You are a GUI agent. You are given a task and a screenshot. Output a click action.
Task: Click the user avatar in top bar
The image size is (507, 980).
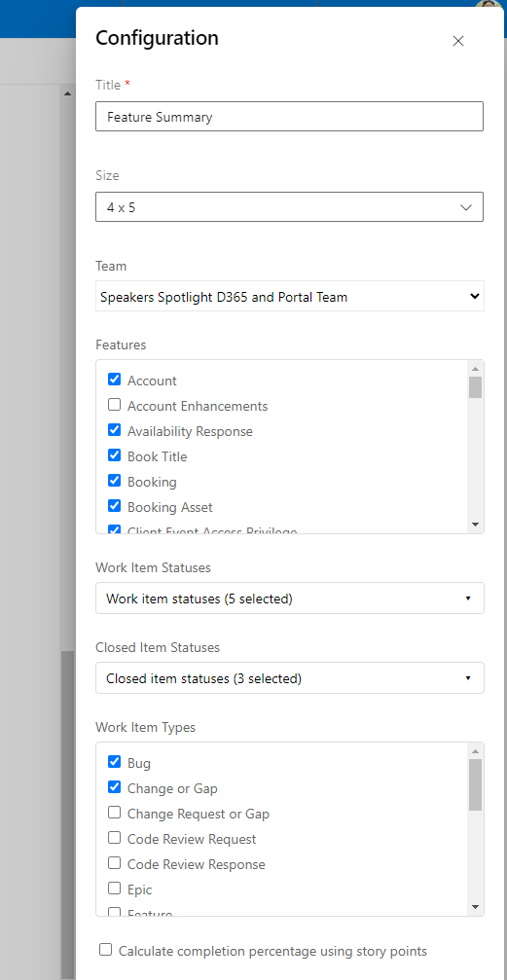pyautogui.click(x=489, y=6)
